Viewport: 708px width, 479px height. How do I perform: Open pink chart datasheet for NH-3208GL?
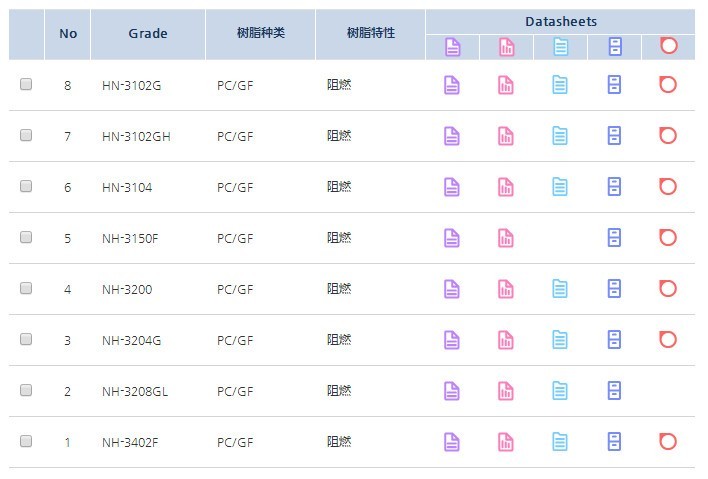[x=506, y=391]
